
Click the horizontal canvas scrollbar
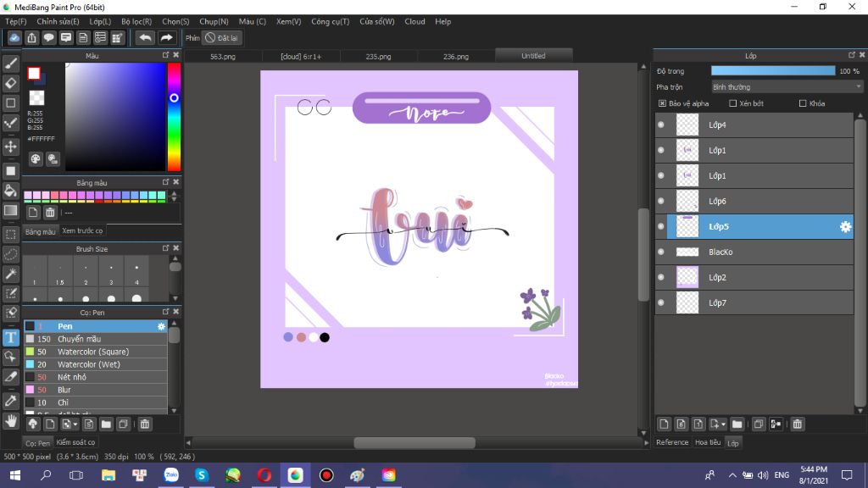click(x=414, y=442)
